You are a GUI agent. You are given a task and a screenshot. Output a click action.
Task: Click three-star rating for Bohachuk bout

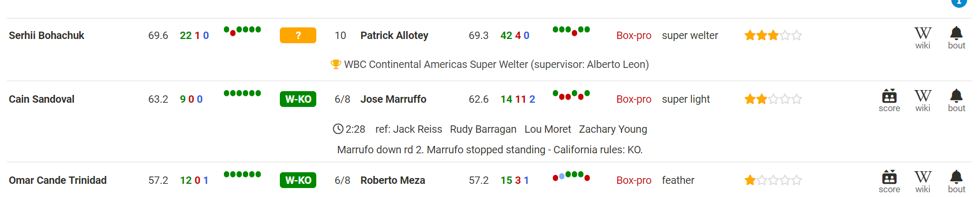[x=773, y=35]
